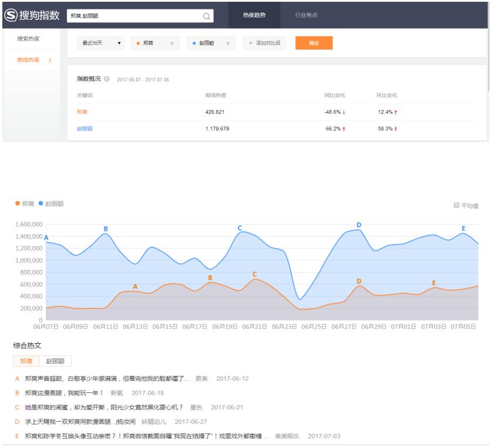Screen dimensions: 494x448
Task: Click help icon beside 指数概况
Action: (x=107, y=79)
